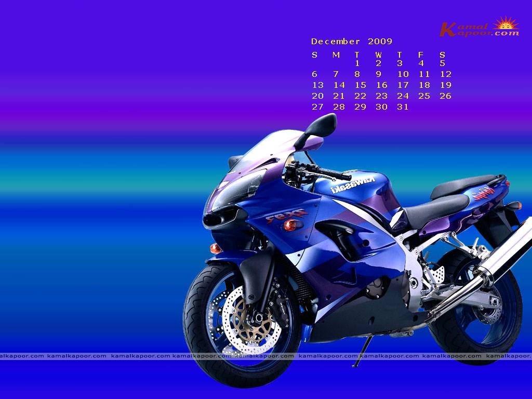The image size is (532, 399).
Task: Pick December 10 on the calendar
Action: click(403, 74)
